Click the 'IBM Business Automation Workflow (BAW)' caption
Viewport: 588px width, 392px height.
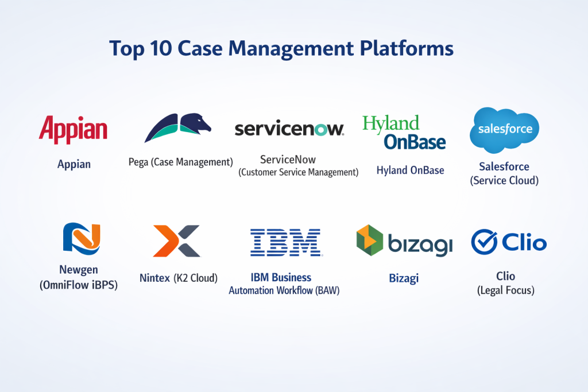point(284,284)
